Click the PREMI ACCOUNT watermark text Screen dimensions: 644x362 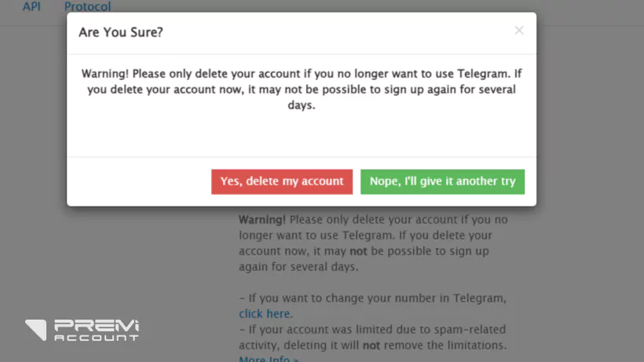(x=96, y=330)
